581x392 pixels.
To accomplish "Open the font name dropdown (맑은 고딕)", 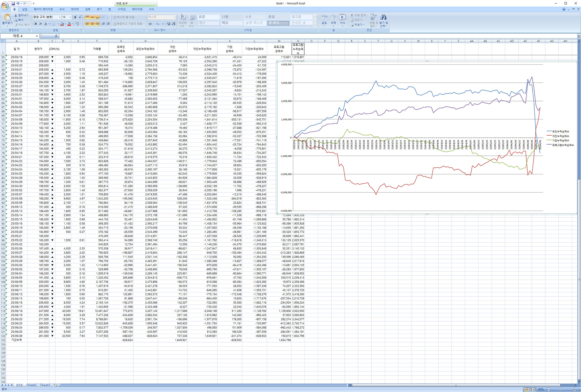I will pos(60,17).
